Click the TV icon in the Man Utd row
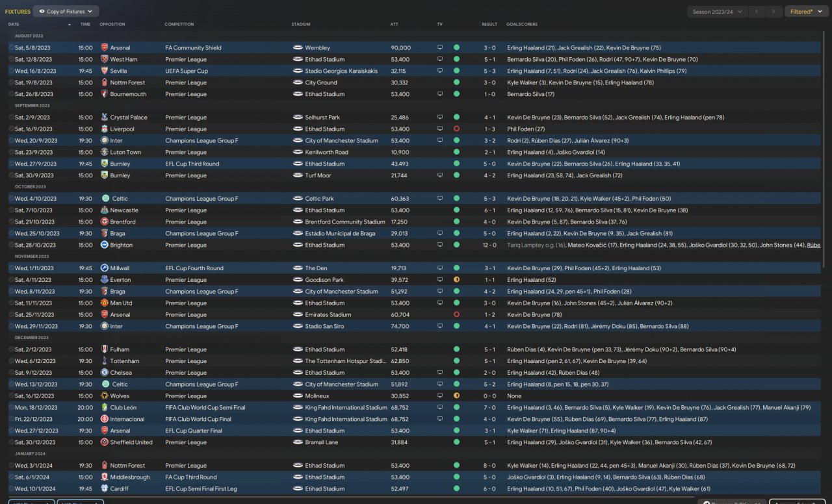 440,303
